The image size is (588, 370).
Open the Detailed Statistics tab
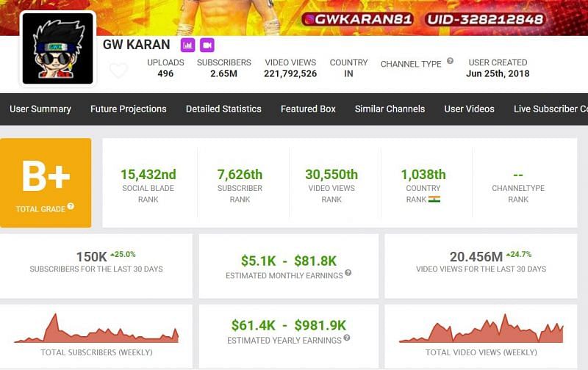pyautogui.click(x=223, y=109)
